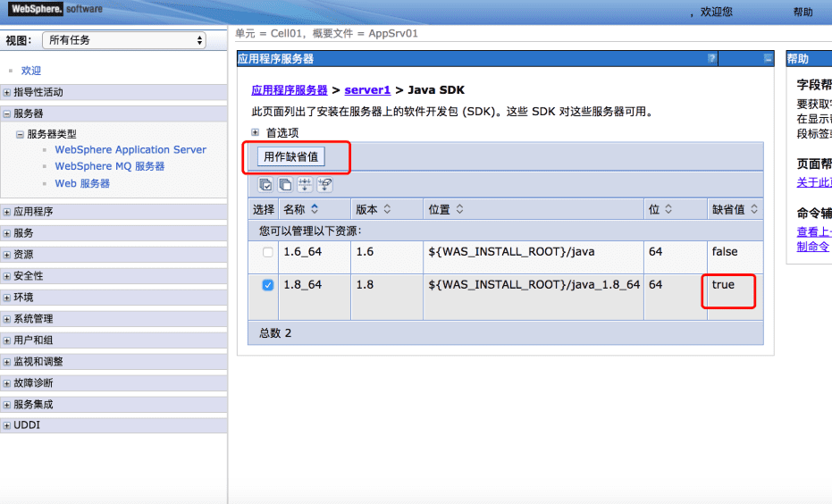This screenshot has height=504, width=832.
Task: Click the Show Filter View icon
Action: pyautogui.click(x=305, y=184)
